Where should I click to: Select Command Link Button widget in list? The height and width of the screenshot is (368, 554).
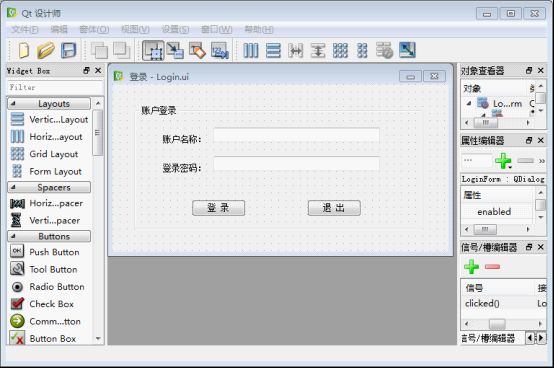point(49,321)
